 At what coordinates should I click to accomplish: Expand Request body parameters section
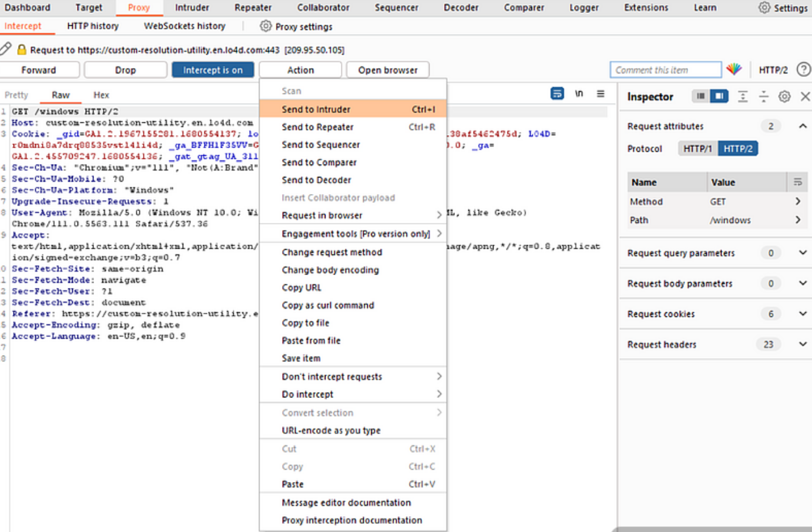click(803, 283)
